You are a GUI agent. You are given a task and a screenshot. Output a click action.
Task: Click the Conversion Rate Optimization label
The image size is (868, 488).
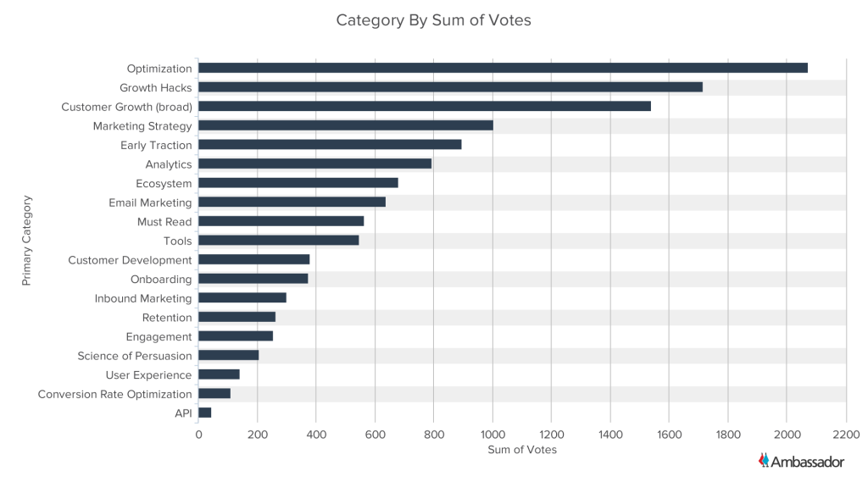point(115,394)
